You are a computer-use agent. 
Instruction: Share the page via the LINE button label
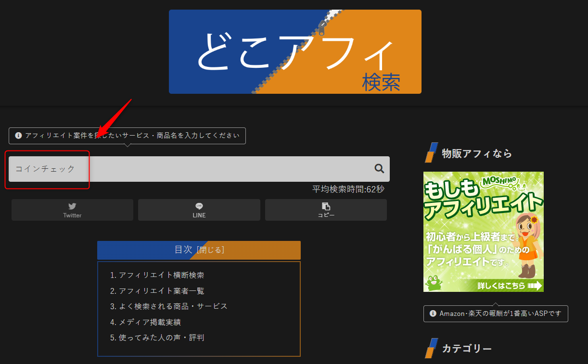[x=199, y=215]
